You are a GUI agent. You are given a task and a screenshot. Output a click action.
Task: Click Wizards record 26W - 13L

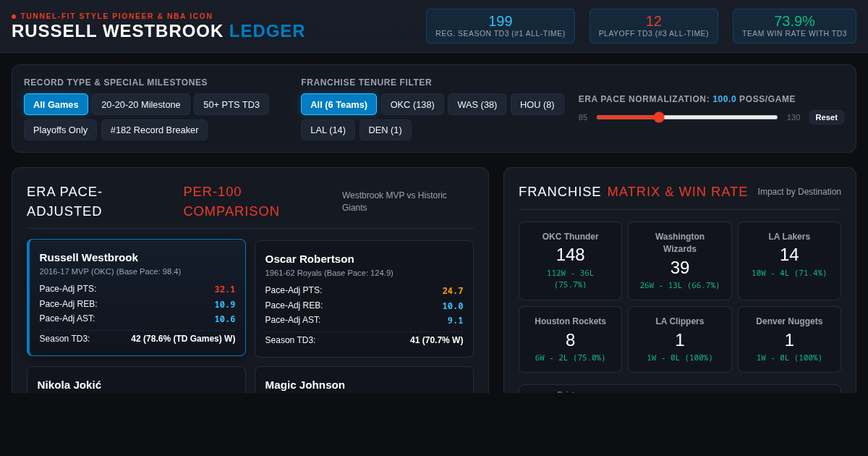[x=680, y=285]
